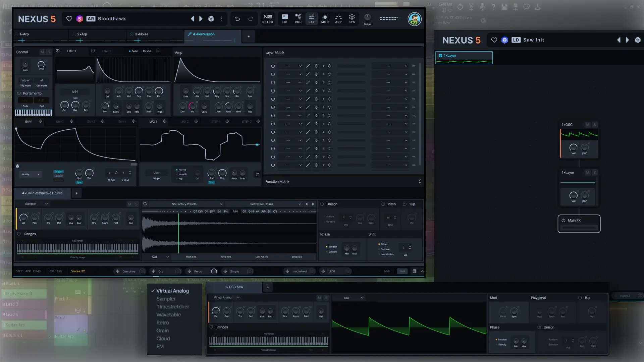Collapse the Function Matrix section

[x=420, y=181]
